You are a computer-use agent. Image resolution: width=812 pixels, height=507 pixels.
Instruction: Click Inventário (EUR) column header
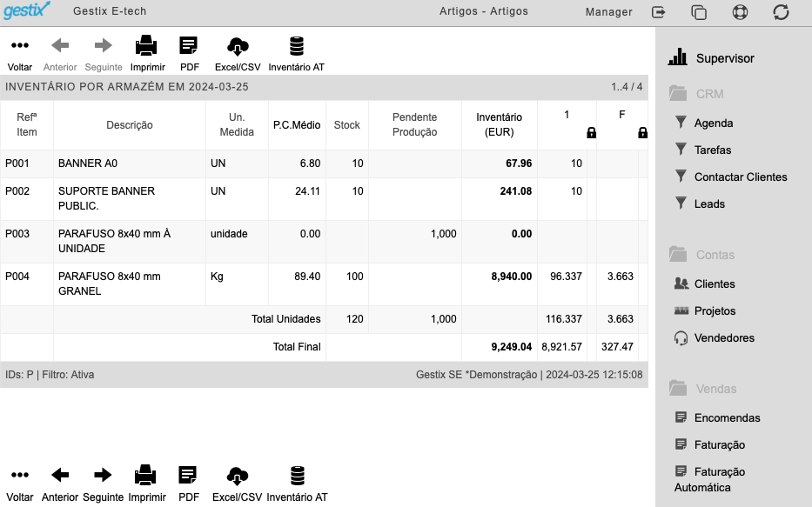point(500,124)
